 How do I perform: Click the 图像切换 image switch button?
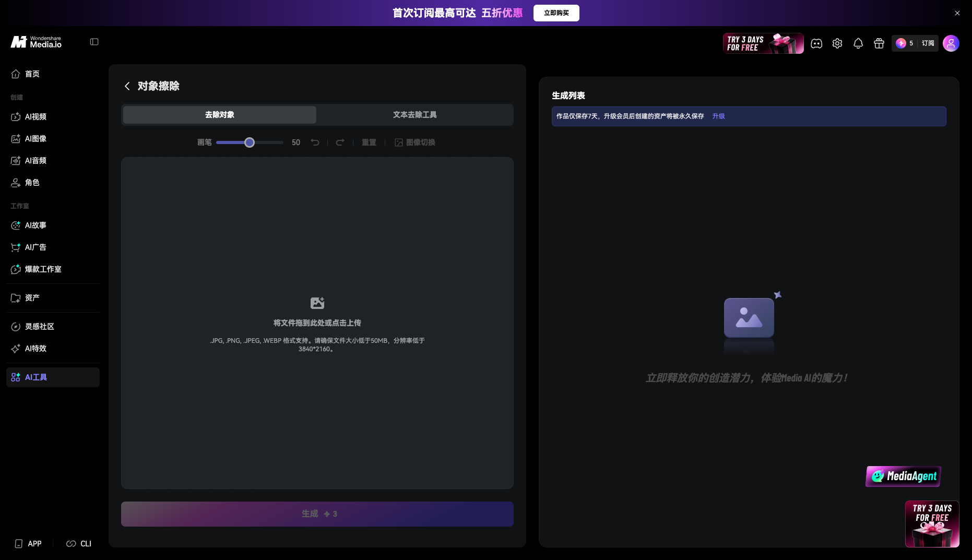coord(415,142)
